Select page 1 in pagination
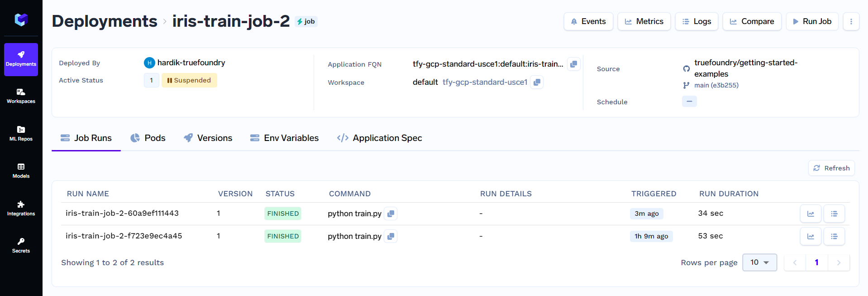Viewport: 868px width, 296px height. pyautogui.click(x=817, y=262)
